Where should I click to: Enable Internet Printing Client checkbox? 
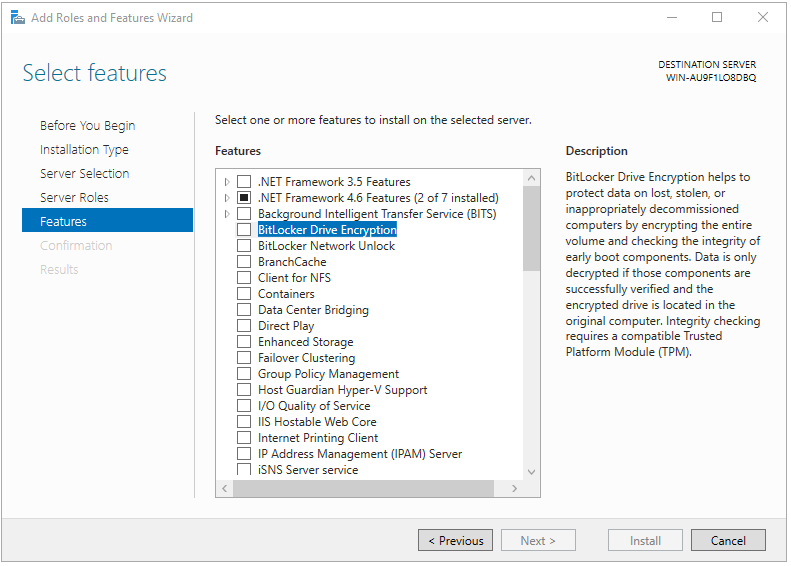point(244,438)
